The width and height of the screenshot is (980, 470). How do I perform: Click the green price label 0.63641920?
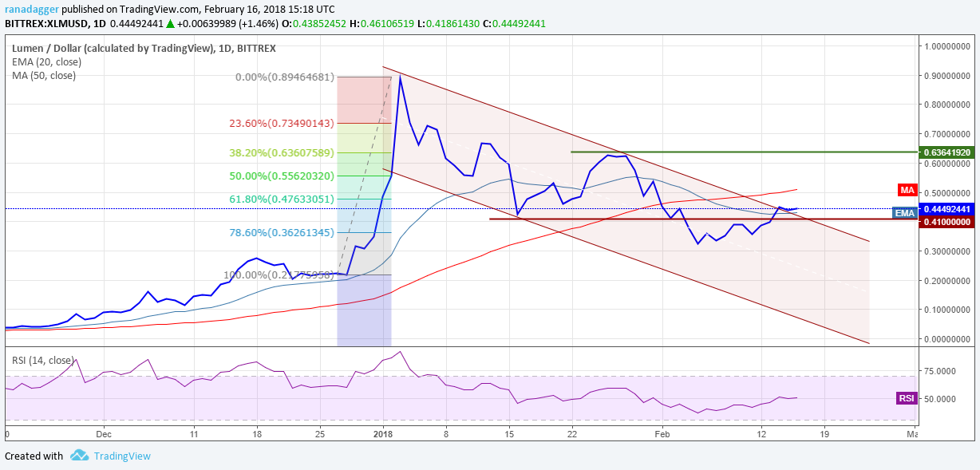pyautogui.click(x=948, y=150)
